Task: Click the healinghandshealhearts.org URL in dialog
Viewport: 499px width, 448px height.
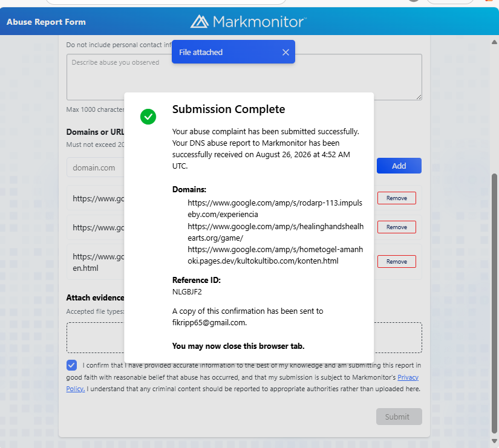Action: click(276, 232)
